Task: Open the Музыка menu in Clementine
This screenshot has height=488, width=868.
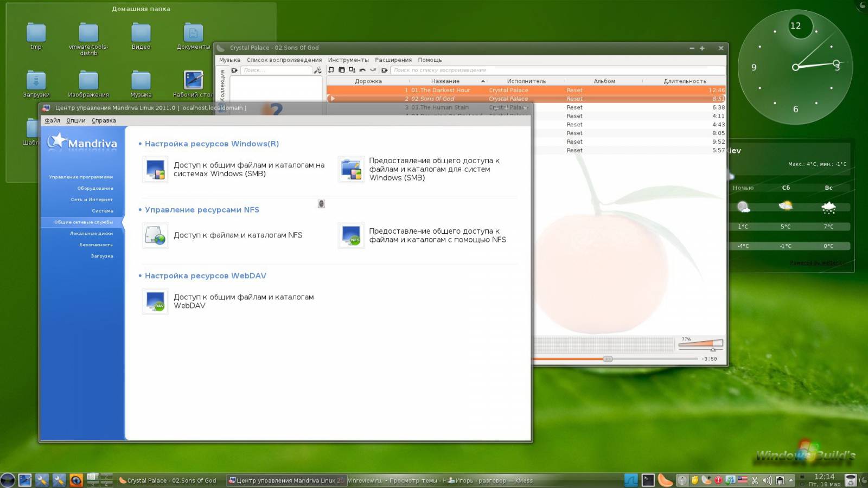Action: click(x=229, y=60)
